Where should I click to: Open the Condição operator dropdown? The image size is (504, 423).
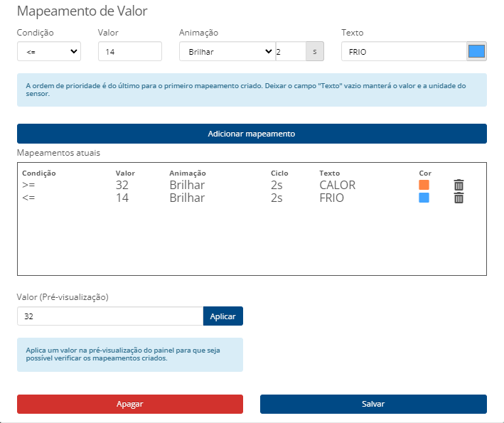49,51
